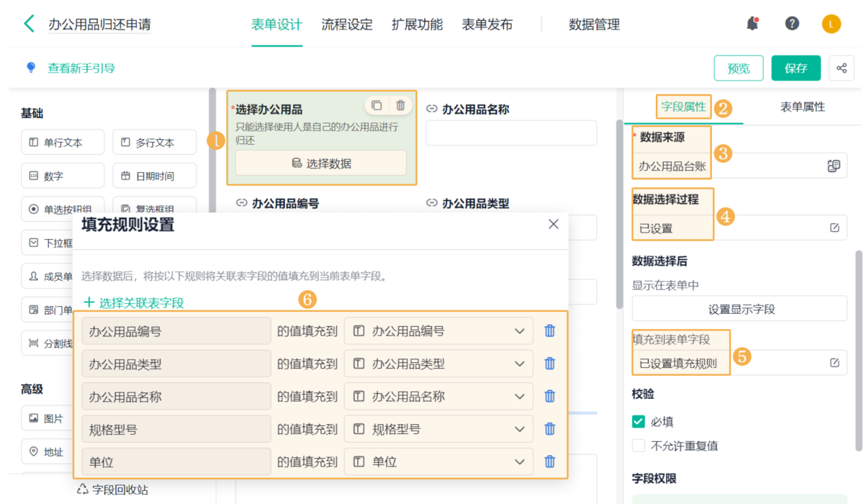
Task: Delete the 单位 fill rule row
Action: (549, 462)
